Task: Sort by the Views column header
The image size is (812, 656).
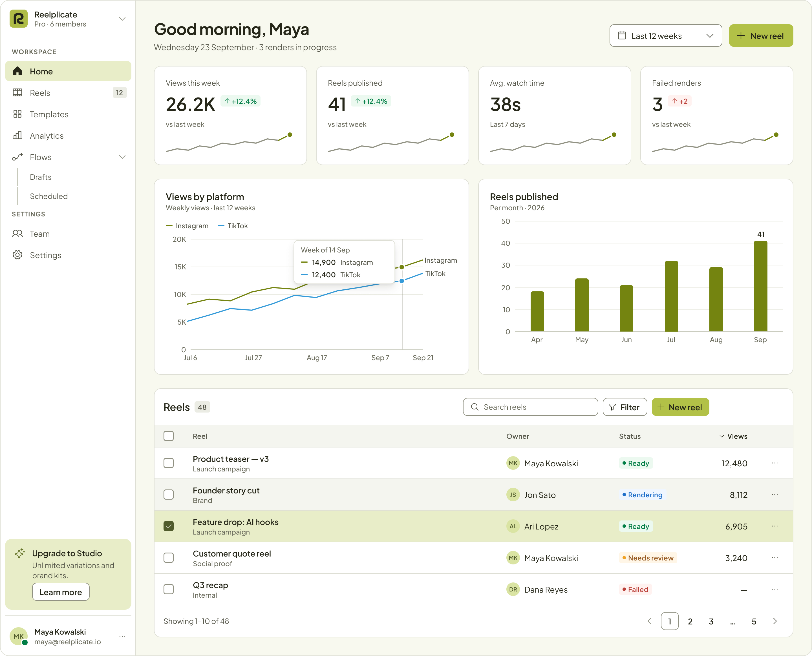Action: point(733,436)
